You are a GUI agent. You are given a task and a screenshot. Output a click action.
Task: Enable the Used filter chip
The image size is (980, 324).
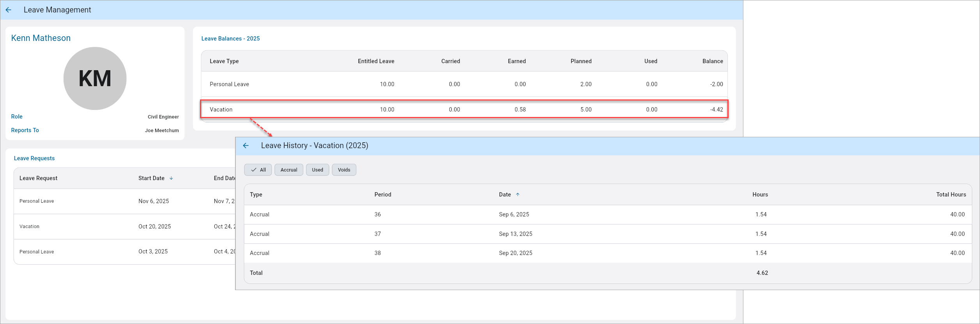(x=317, y=170)
